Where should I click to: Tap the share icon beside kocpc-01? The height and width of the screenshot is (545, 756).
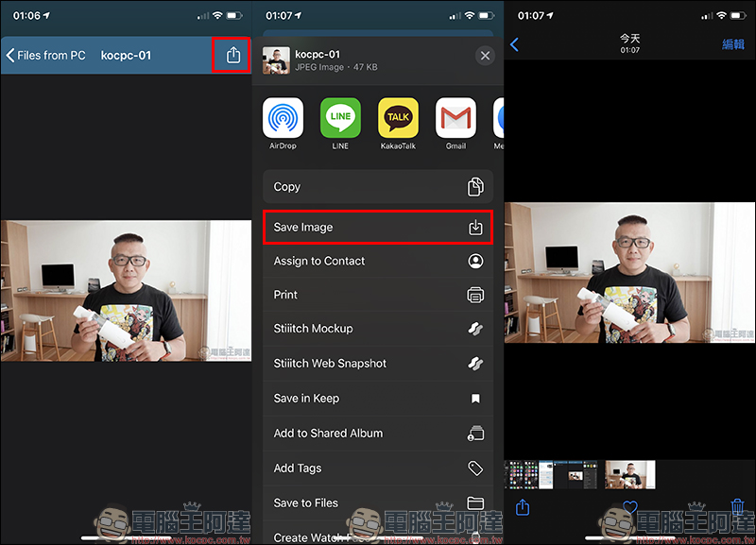(x=232, y=55)
